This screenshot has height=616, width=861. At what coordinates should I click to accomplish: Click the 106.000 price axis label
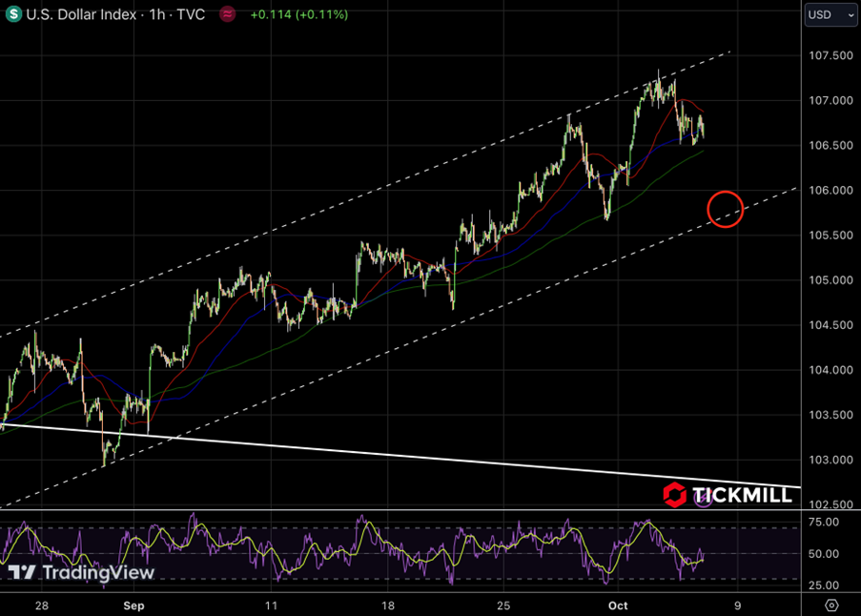(x=830, y=191)
